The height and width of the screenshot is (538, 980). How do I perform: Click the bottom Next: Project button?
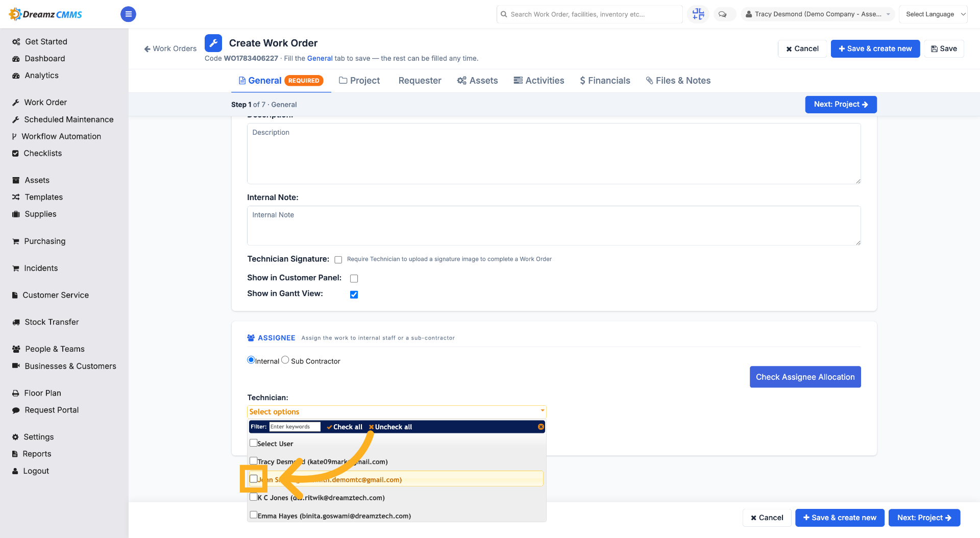(924, 518)
